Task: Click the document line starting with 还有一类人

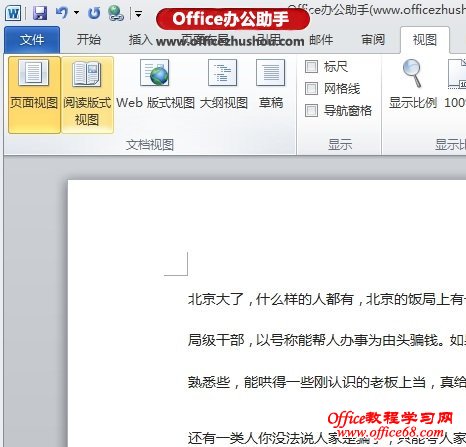Action: click(x=327, y=438)
